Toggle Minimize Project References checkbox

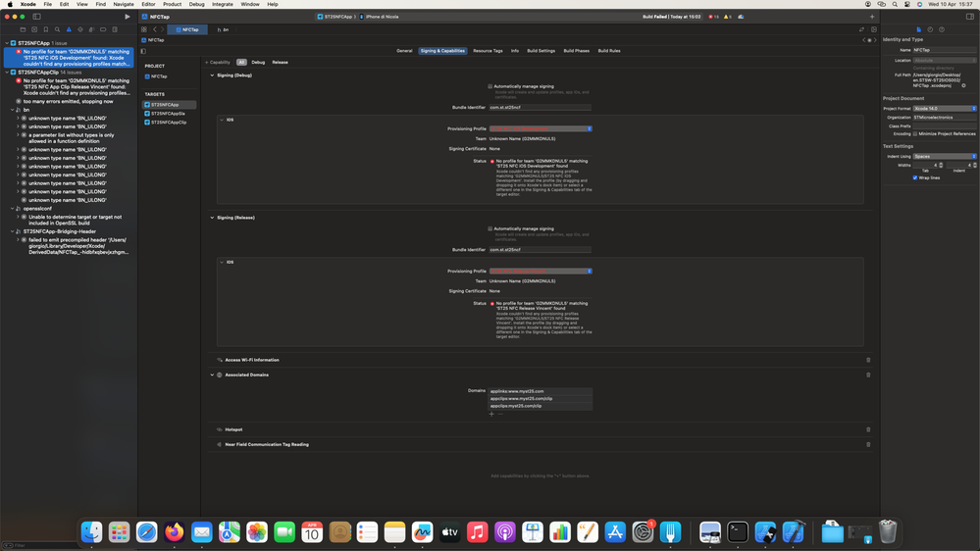pyautogui.click(x=915, y=133)
